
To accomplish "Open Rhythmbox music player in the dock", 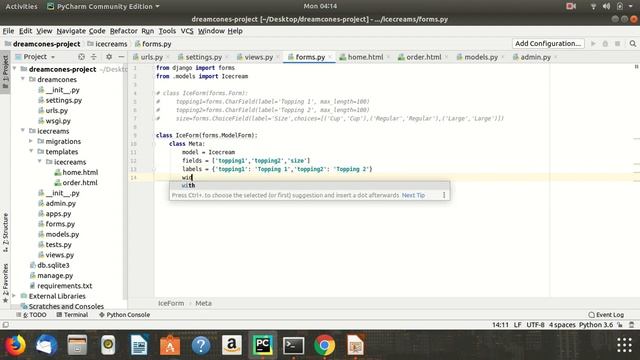I will click(108, 345).
